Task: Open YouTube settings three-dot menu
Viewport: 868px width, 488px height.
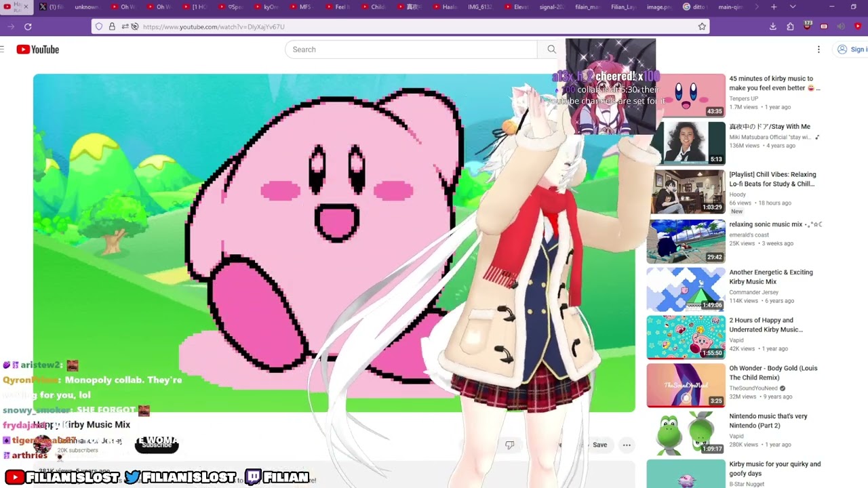Action: pos(818,49)
